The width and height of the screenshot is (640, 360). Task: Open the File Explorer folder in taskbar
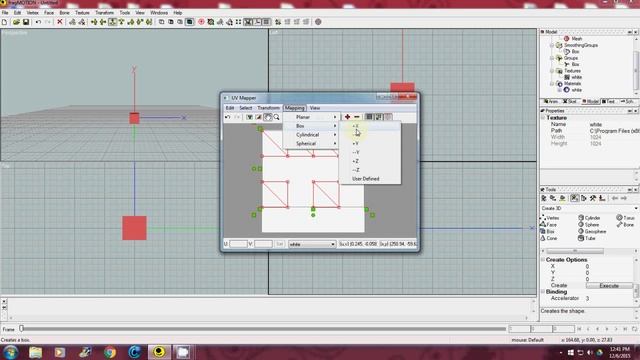pos(36,352)
